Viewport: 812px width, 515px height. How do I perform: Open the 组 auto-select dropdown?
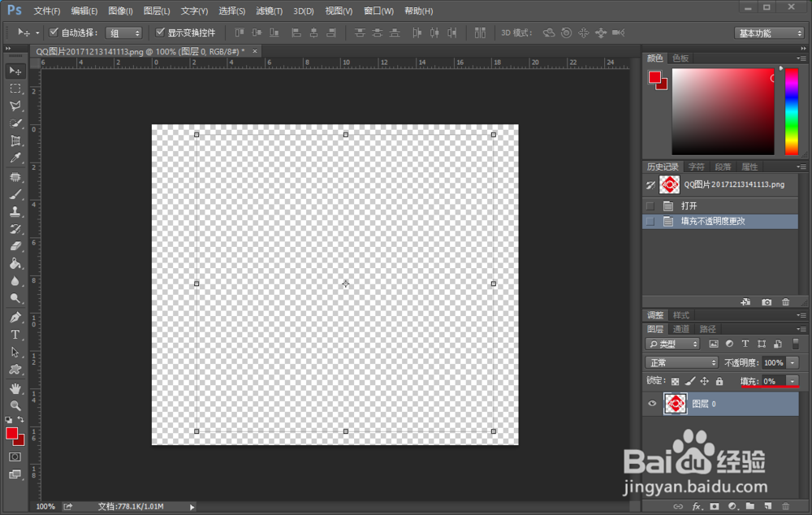[123, 33]
